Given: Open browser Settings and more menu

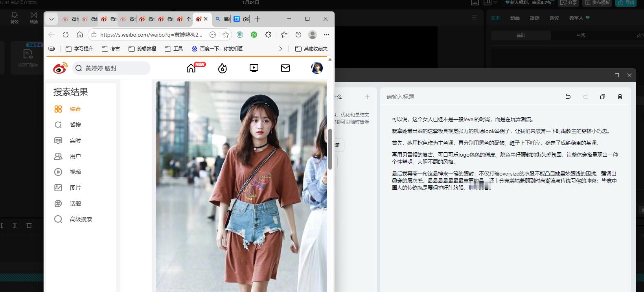Looking at the screenshot, I should click(327, 35).
